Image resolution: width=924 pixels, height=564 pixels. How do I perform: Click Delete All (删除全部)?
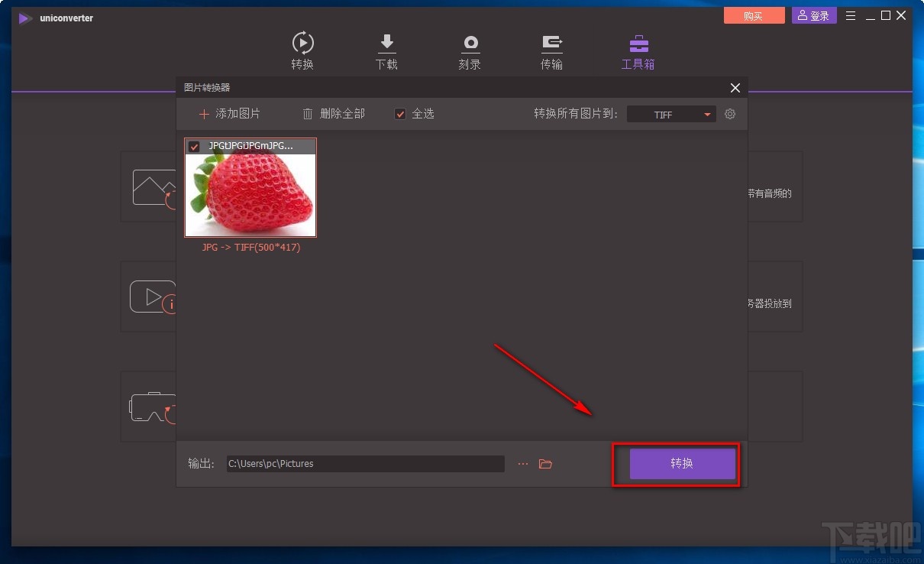point(334,114)
